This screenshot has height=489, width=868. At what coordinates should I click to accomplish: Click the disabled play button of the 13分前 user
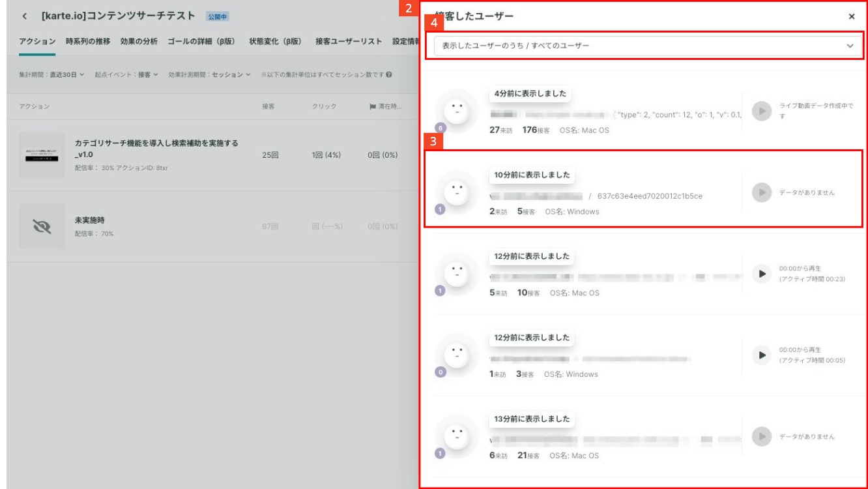760,437
